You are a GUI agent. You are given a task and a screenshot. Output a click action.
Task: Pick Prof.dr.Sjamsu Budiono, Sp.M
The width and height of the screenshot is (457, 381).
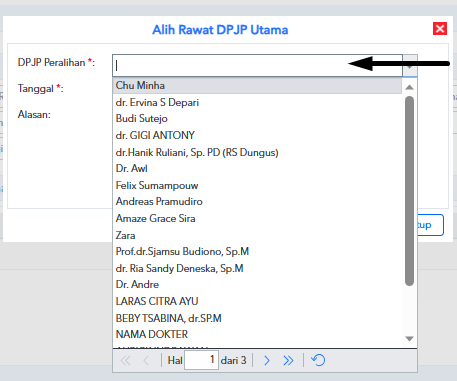pyautogui.click(x=257, y=252)
